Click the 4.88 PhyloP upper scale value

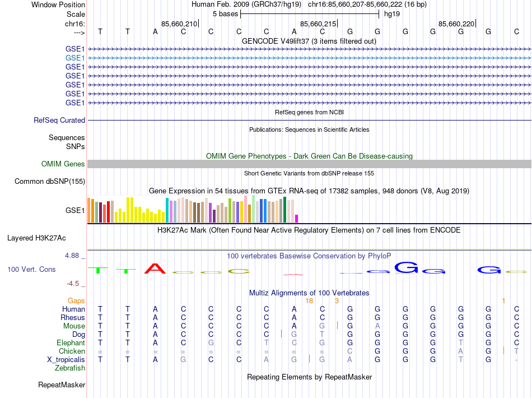click(72, 256)
